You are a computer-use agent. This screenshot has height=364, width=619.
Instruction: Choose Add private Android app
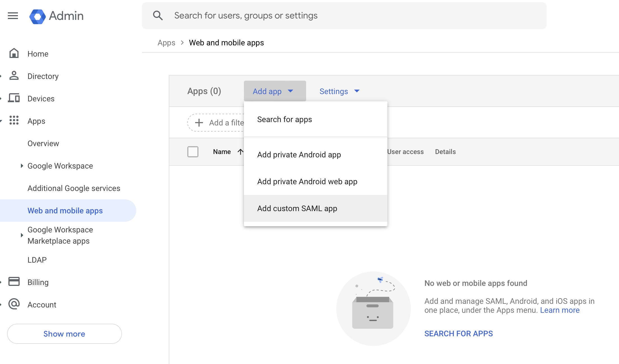click(299, 154)
